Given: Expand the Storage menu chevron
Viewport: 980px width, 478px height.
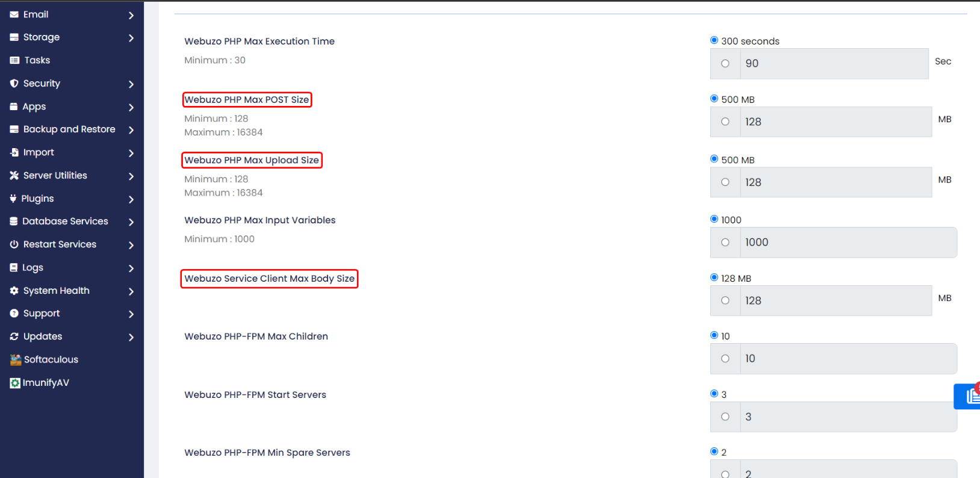Looking at the screenshot, I should 131,38.
